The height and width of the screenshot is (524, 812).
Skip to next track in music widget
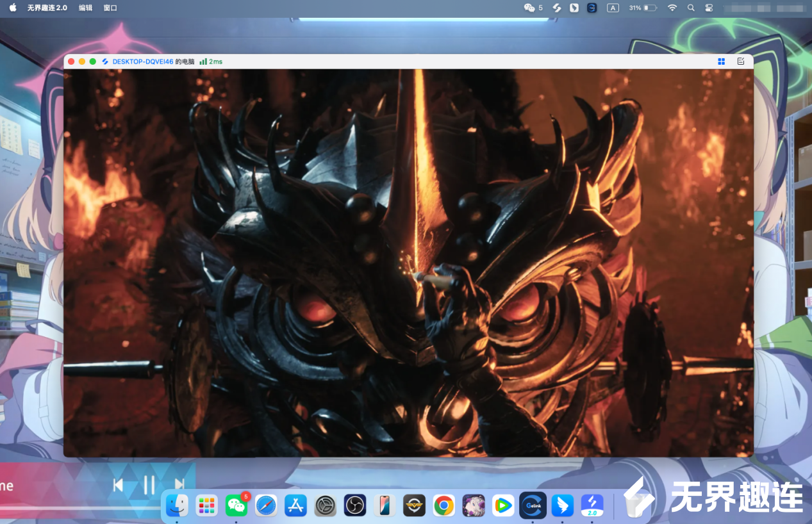pyautogui.click(x=179, y=485)
